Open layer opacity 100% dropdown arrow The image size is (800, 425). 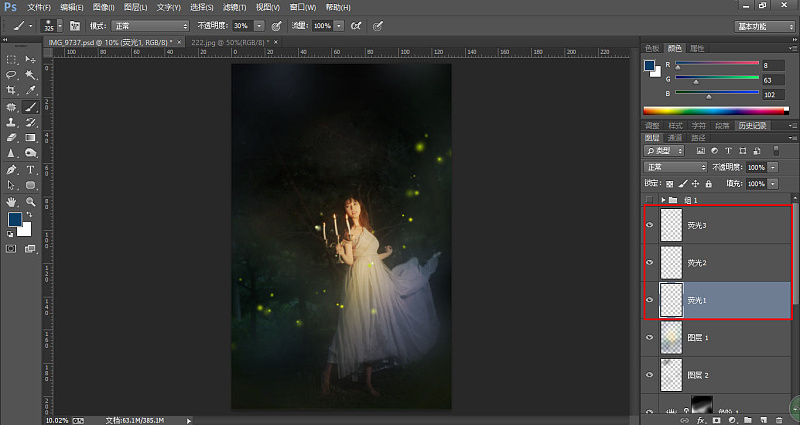tap(773, 167)
